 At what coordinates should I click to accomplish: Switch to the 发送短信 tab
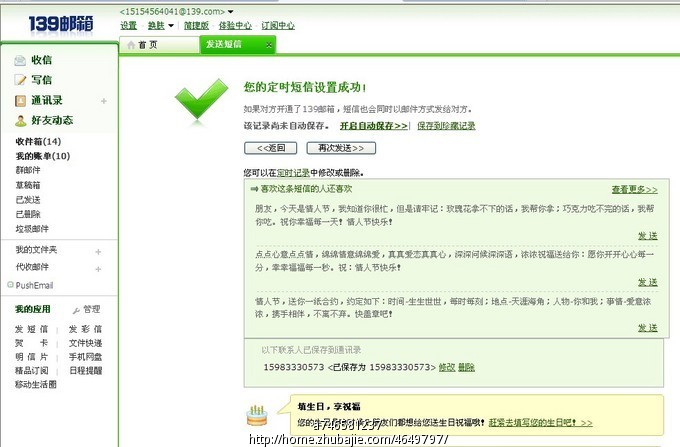[238, 45]
